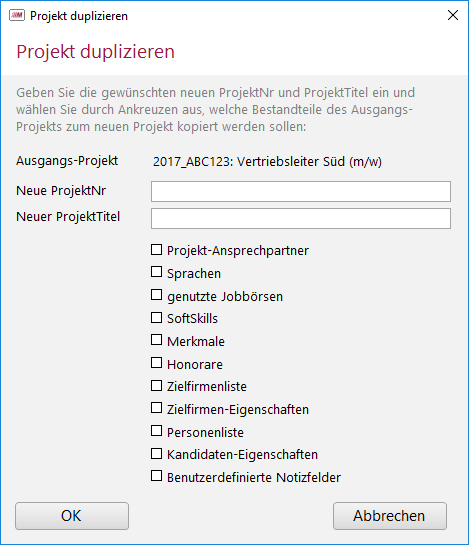Toggle the Personenliste checkbox
The image size is (469, 545).
(x=156, y=431)
